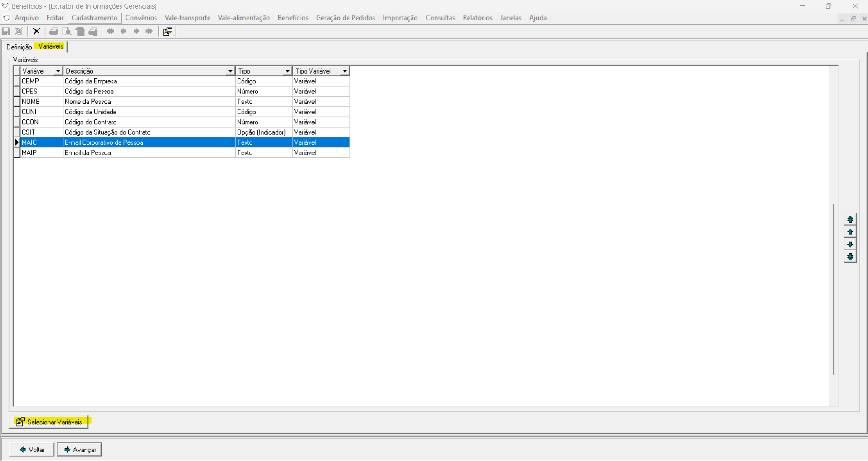Select the CPES variable cell
The width and height of the screenshot is (868, 461).
point(42,92)
